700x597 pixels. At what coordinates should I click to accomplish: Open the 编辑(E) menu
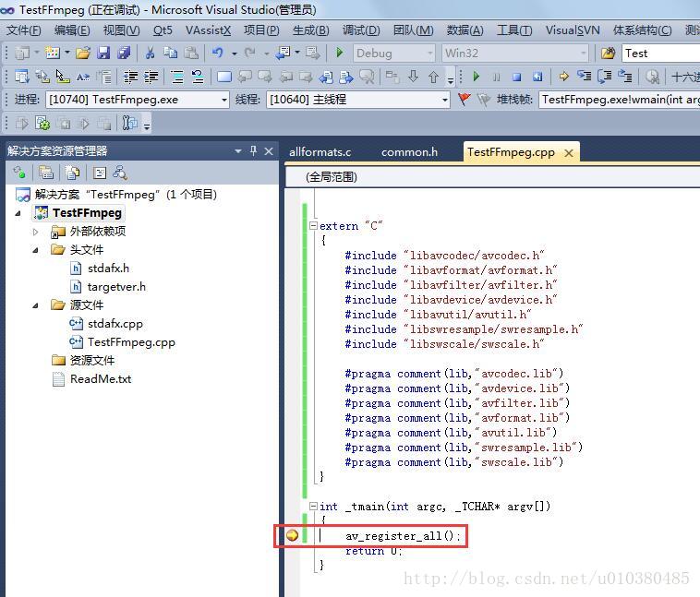click(x=72, y=30)
